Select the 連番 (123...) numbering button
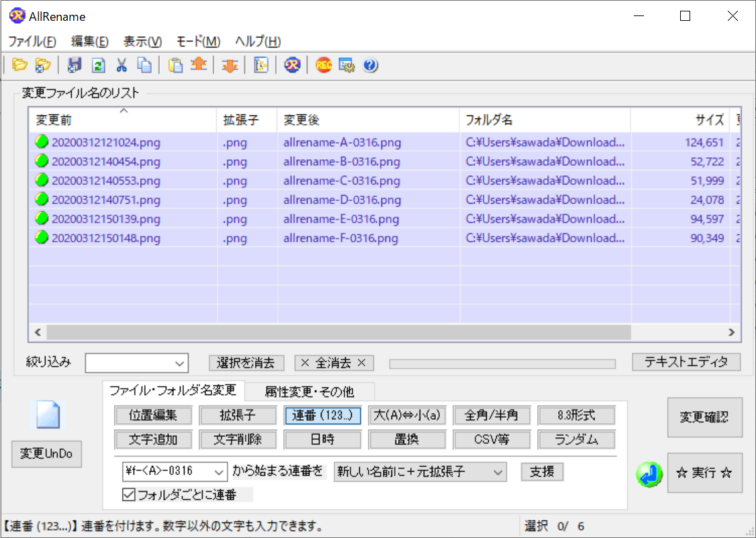The width and height of the screenshot is (756, 538). (322, 415)
